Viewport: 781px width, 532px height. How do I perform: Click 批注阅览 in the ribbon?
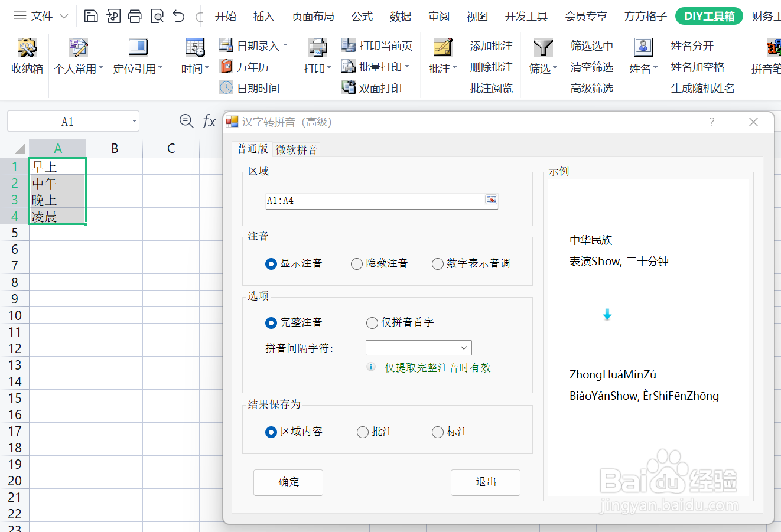click(492, 88)
